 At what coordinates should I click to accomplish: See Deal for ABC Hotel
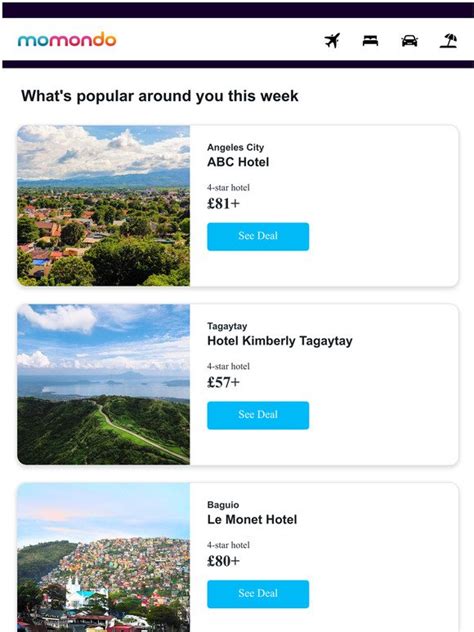(x=258, y=236)
